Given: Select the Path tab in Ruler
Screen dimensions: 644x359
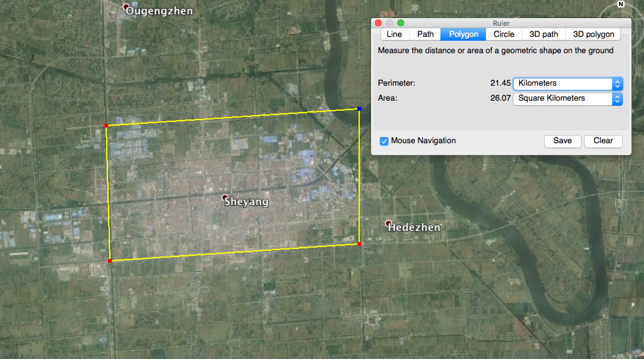Looking at the screenshot, I should (x=425, y=34).
